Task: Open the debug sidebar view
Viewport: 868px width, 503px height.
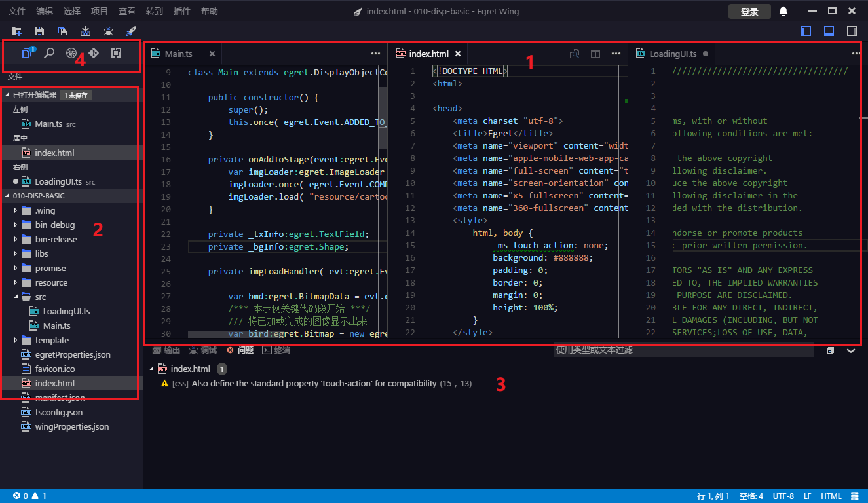Action: coord(71,54)
